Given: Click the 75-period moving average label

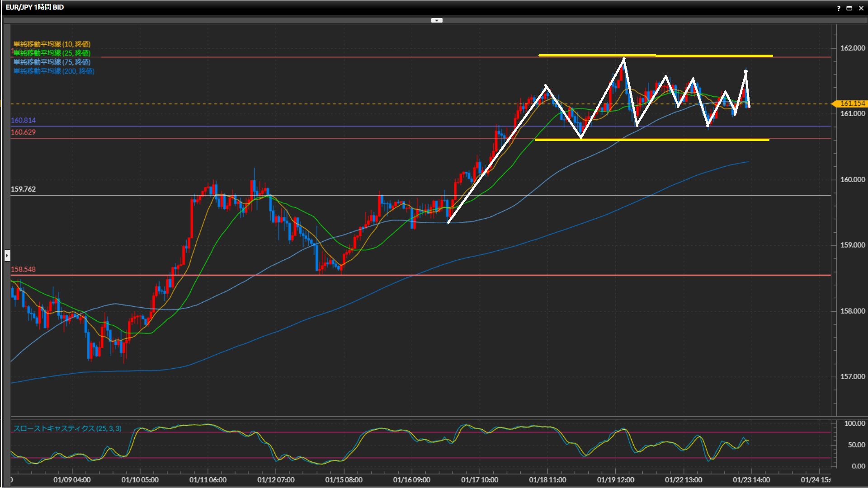Looking at the screenshot, I should point(52,62).
